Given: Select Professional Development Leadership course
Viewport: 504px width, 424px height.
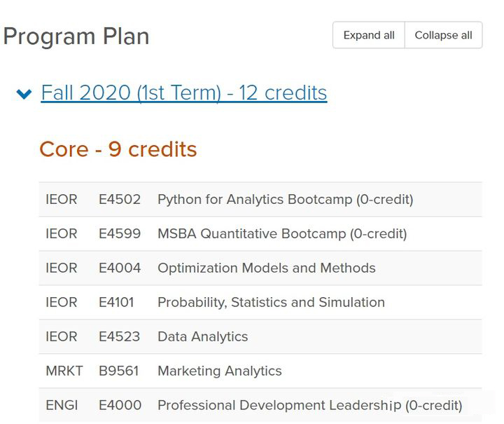Looking at the screenshot, I should (310, 406).
